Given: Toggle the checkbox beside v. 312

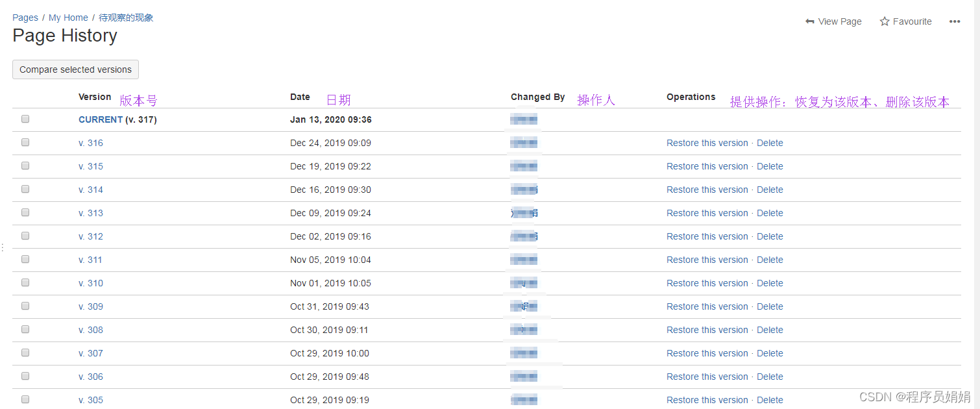Looking at the screenshot, I should click(25, 236).
